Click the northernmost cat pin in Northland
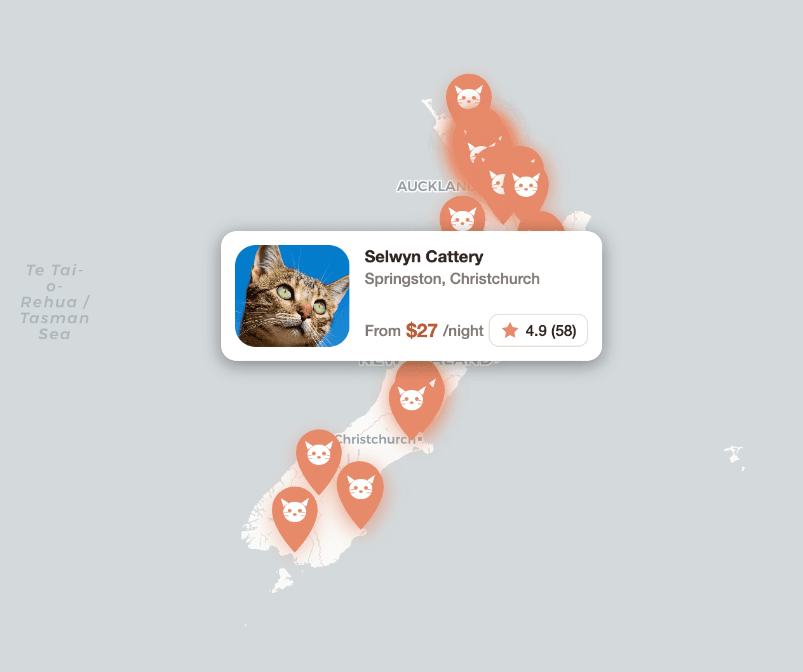 [469, 95]
